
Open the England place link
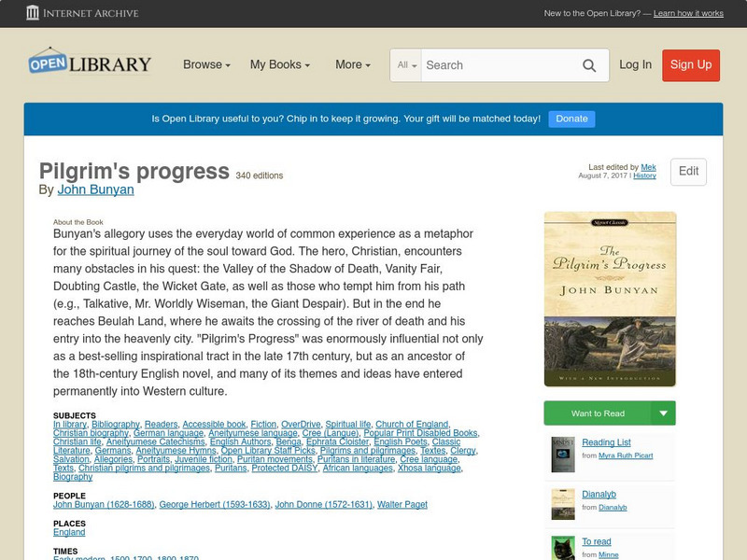69,532
